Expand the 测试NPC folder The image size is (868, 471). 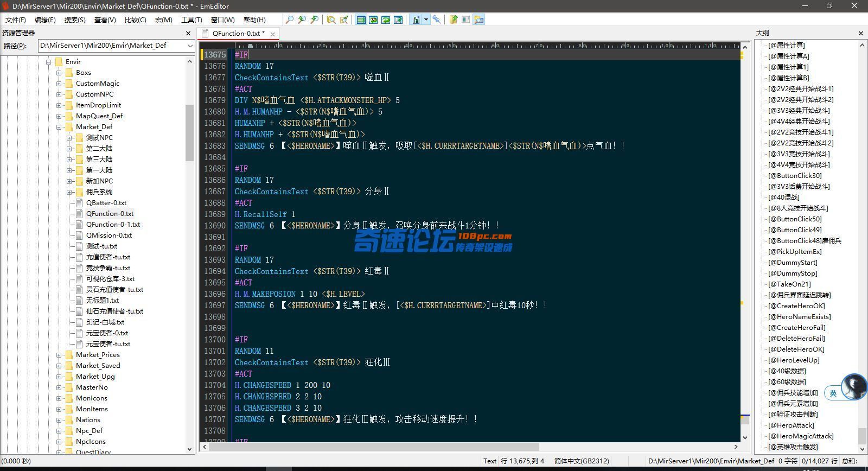click(69, 138)
